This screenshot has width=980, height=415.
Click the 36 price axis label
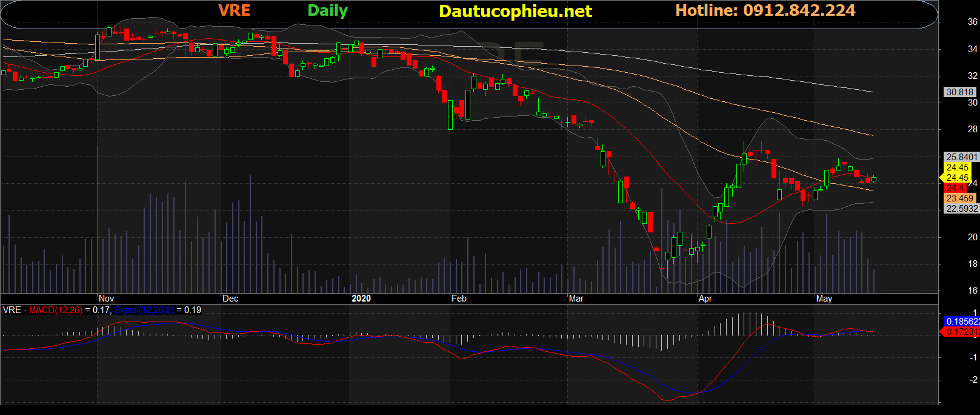coord(972,22)
